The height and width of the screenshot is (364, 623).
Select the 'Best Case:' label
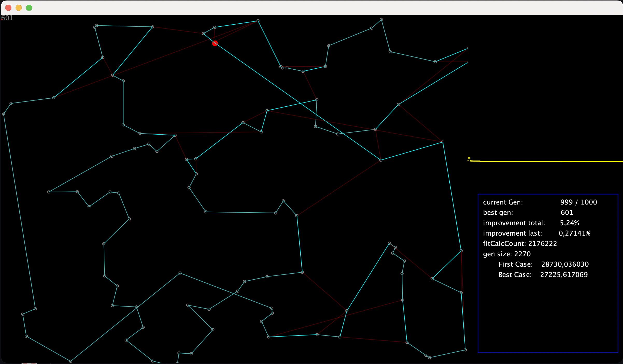(515, 275)
